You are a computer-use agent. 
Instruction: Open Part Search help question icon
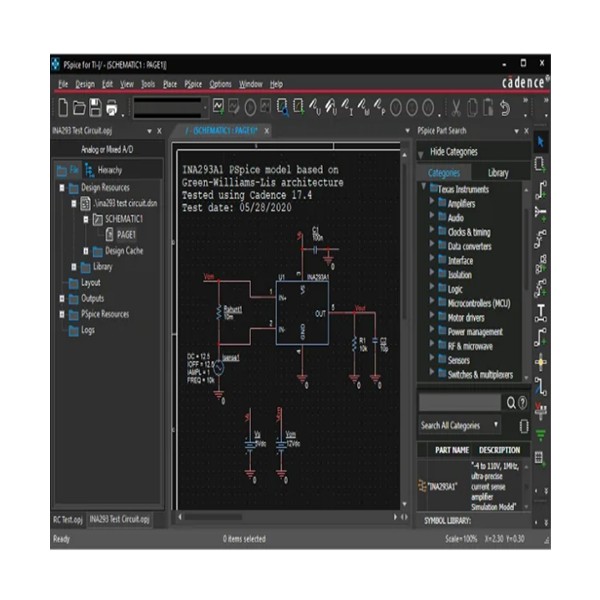(522, 403)
